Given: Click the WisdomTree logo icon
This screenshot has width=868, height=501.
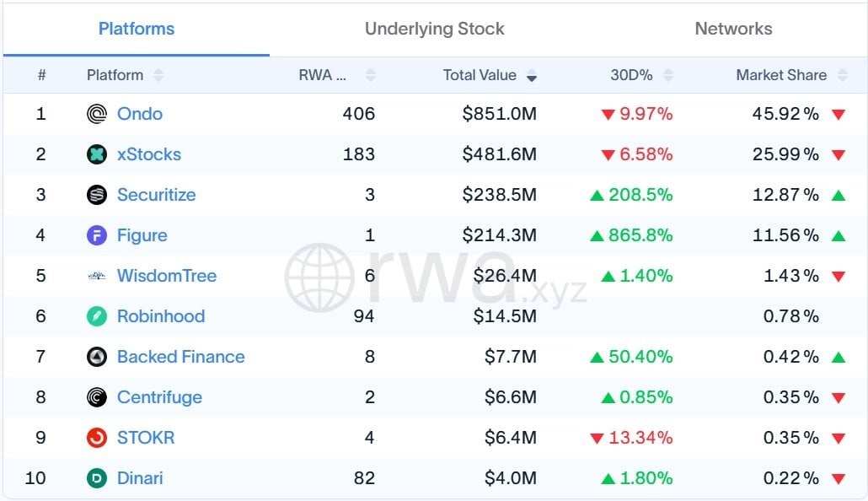Looking at the screenshot, I should [x=97, y=276].
